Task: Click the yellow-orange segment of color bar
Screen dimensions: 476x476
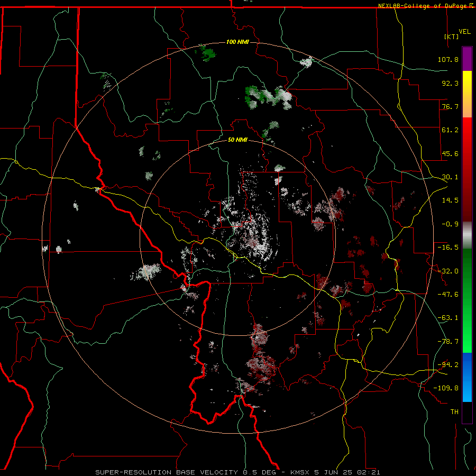Action: (x=467, y=94)
